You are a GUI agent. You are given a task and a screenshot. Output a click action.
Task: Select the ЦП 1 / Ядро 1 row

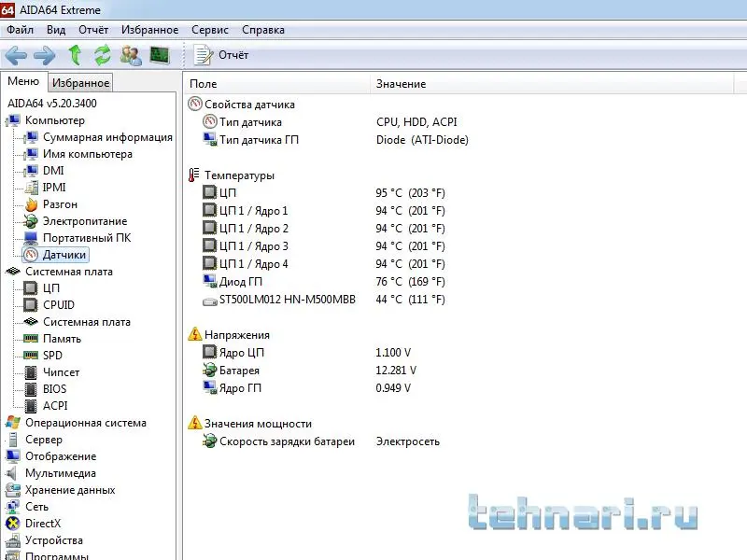tap(324, 211)
